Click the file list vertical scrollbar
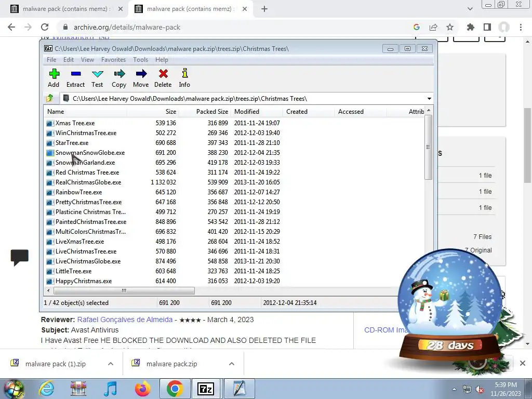This screenshot has height=399, width=532. [428, 147]
